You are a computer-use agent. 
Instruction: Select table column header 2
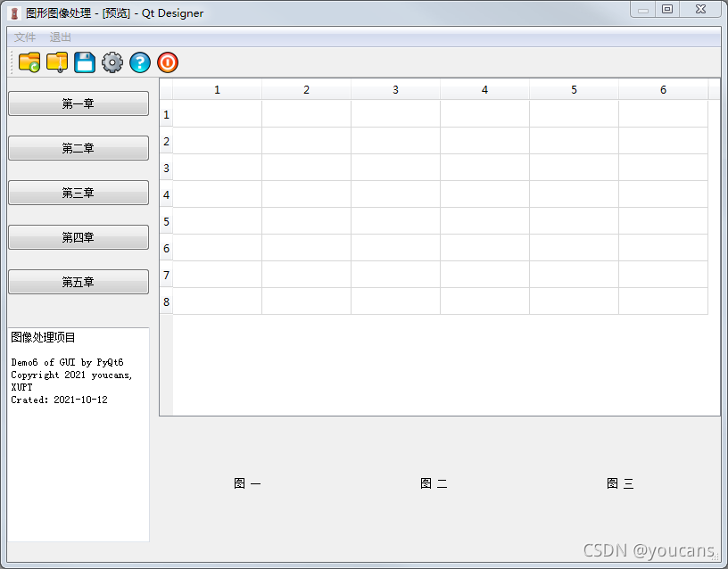tap(306, 89)
